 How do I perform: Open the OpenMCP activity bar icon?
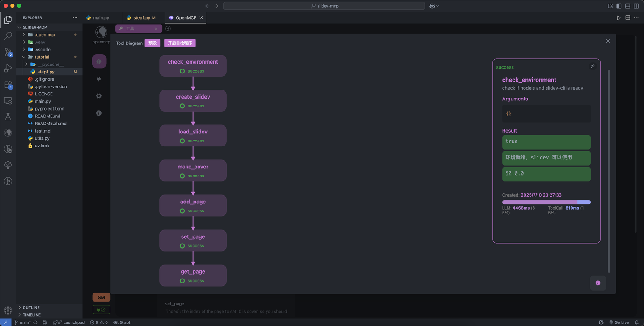point(8,133)
